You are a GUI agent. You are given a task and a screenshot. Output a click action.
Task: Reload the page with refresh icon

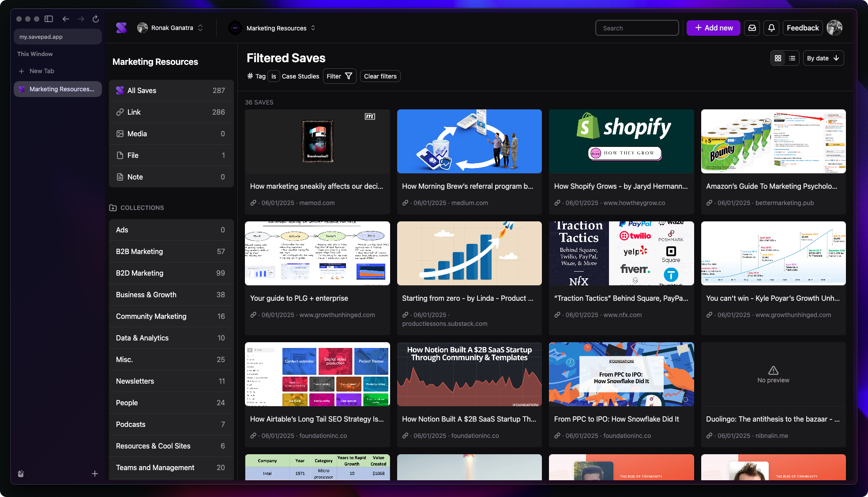click(95, 19)
